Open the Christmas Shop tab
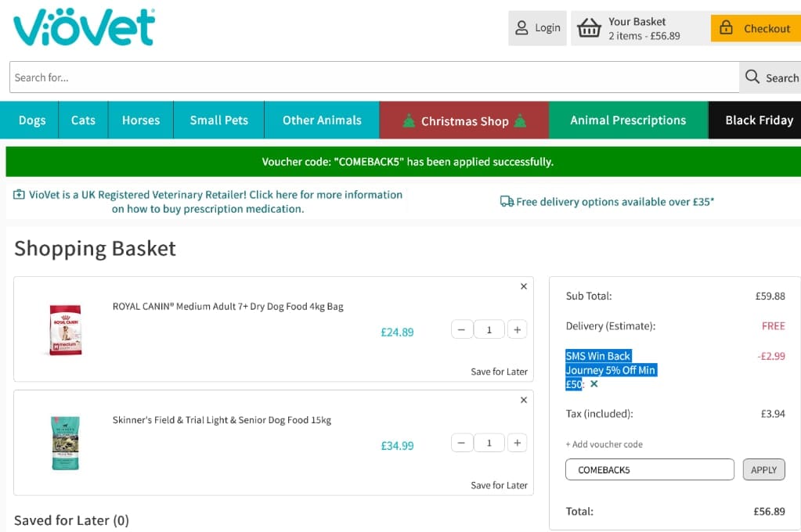 coord(464,120)
